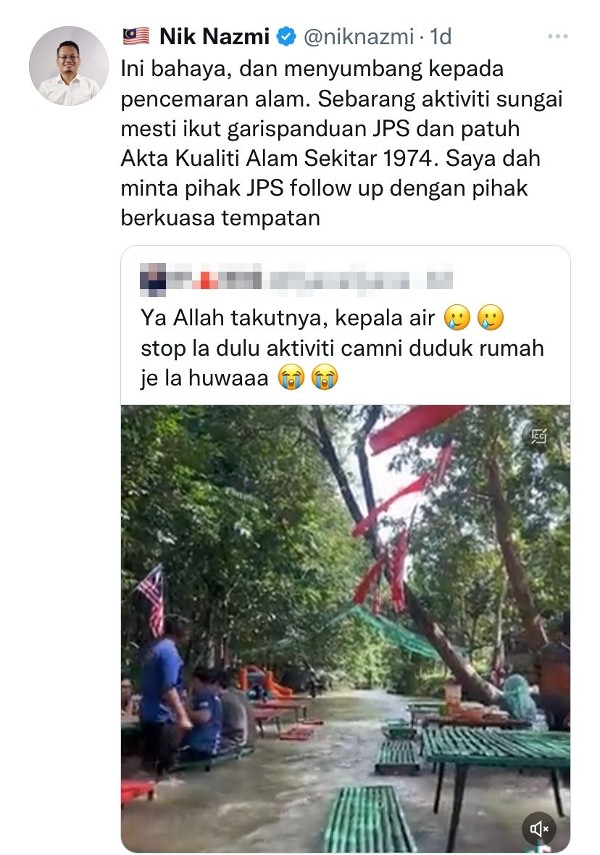Open the main tweet text body
The height and width of the screenshot is (855, 600).
(341, 143)
